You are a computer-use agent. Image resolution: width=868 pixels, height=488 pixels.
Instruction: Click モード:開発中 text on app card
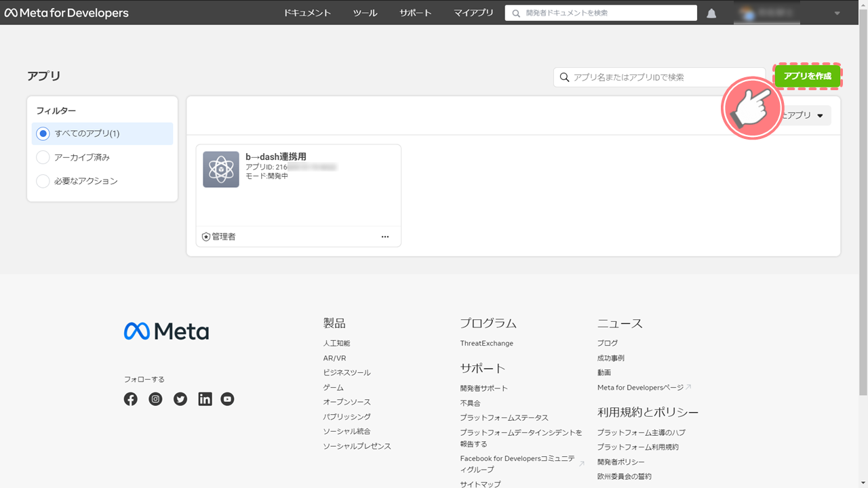click(x=267, y=176)
